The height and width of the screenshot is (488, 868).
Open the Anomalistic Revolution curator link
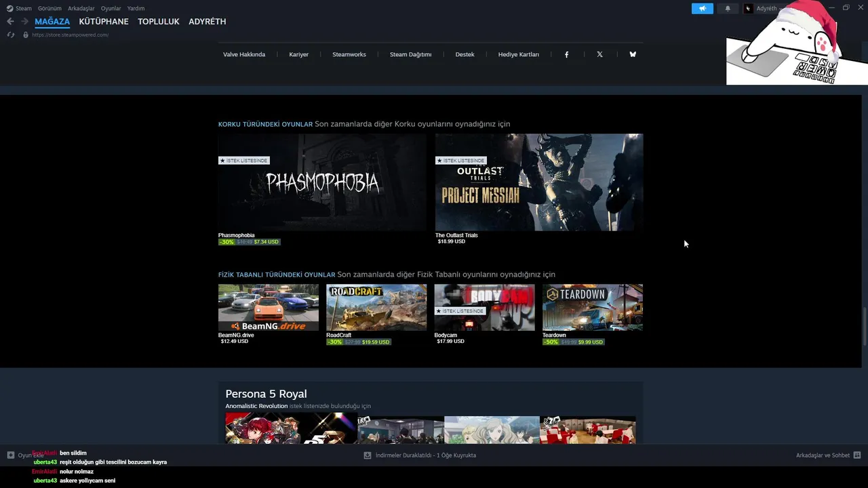coord(256,406)
